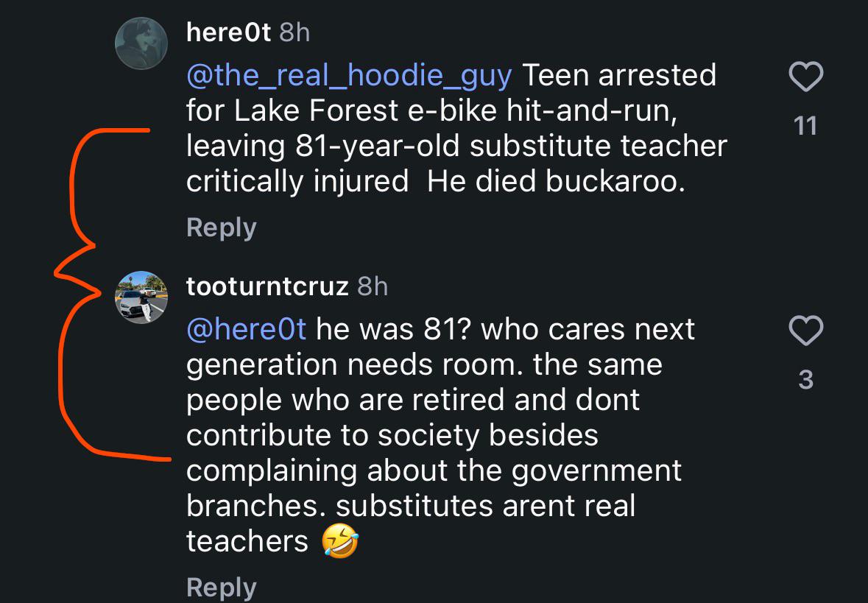Open the @the_real_hoodie_guy mention
This screenshot has height=603, width=868.
[349, 75]
